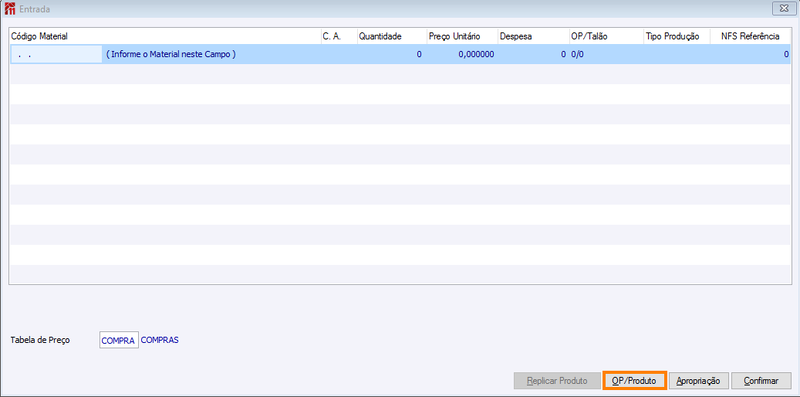
Task: Click the COMPRAS description label
Action: click(x=160, y=340)
